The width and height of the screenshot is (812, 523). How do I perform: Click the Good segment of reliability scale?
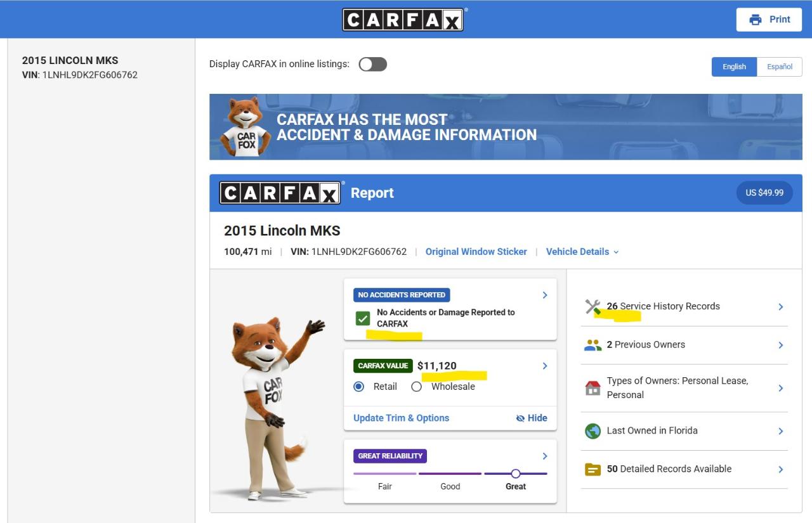point(450,474)
